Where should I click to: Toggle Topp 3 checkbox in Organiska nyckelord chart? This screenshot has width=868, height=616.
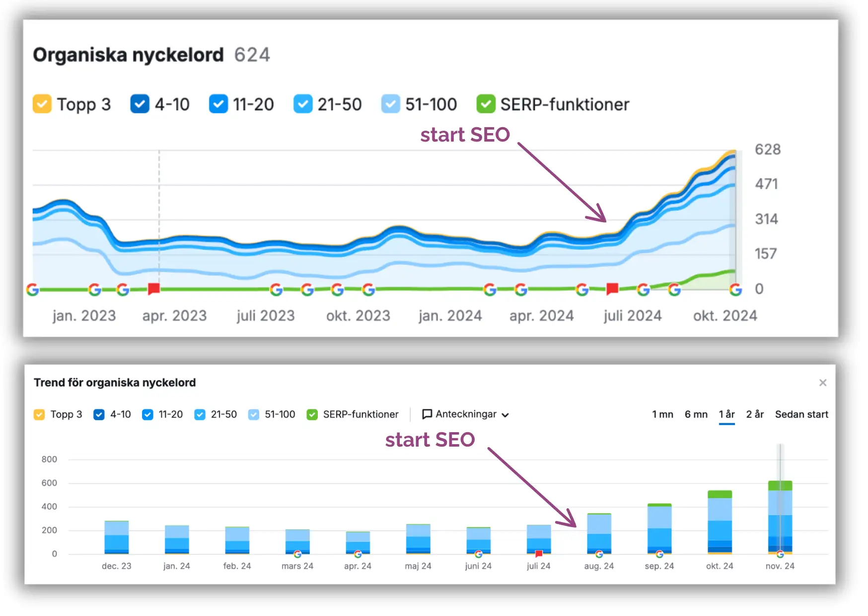42,104
